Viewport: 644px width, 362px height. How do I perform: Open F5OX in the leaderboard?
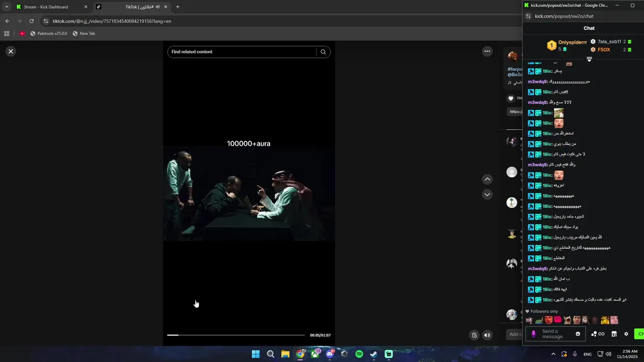604,50
